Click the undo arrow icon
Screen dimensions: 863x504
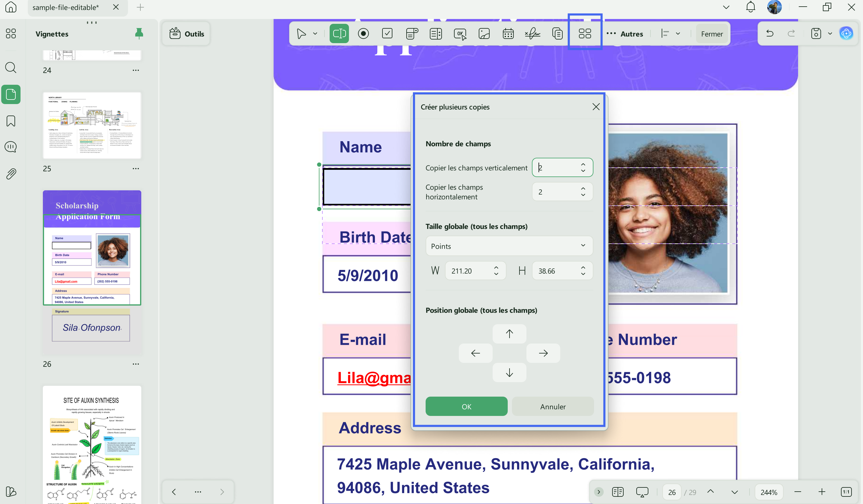770,33
